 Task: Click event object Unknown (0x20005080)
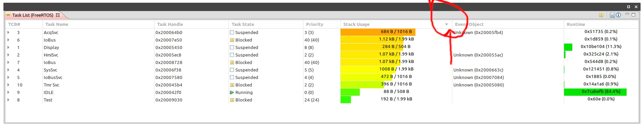click(479, 85)
